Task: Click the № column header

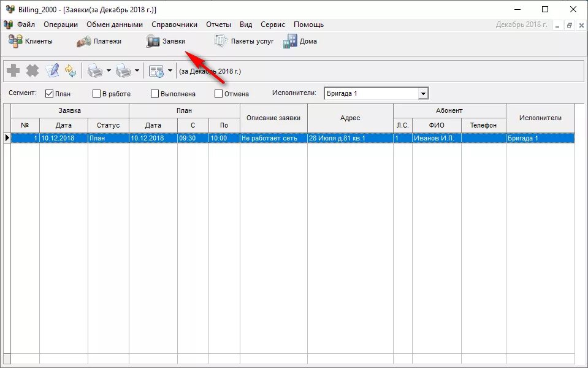Action: pyautogui.click(x=25, y=125)
